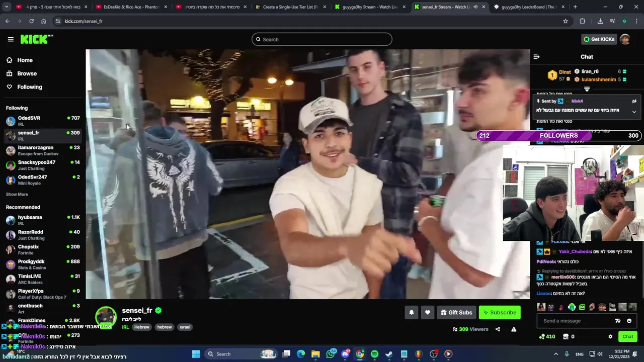Collapse the chat panel with the arrow icon
The width and height of the screenshot is (644, 362).
click(x=536, y=57)
